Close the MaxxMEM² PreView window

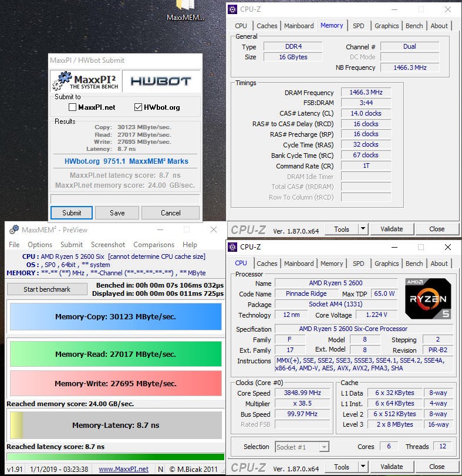214,230
